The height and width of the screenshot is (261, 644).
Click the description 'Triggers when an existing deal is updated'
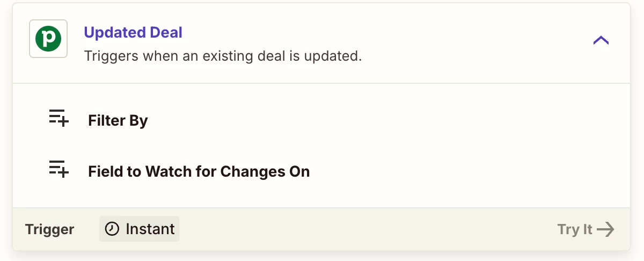click(x=223, y=55)
